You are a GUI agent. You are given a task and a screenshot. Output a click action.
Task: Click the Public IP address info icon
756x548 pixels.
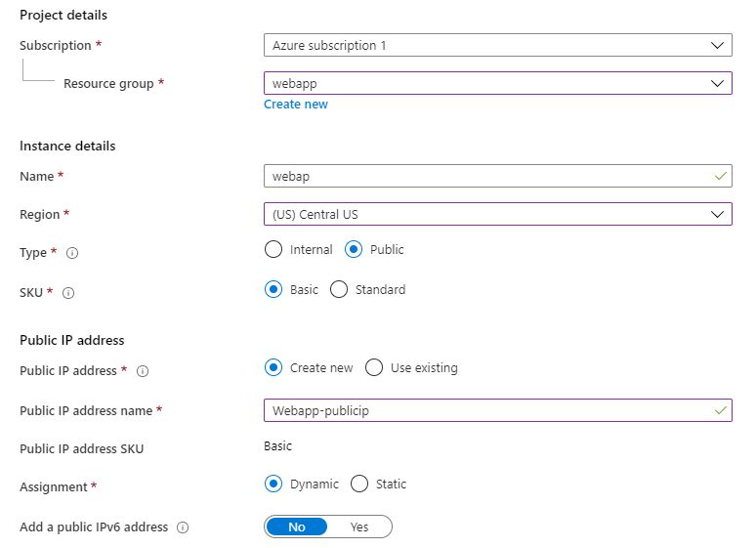[x=143, y=371]
